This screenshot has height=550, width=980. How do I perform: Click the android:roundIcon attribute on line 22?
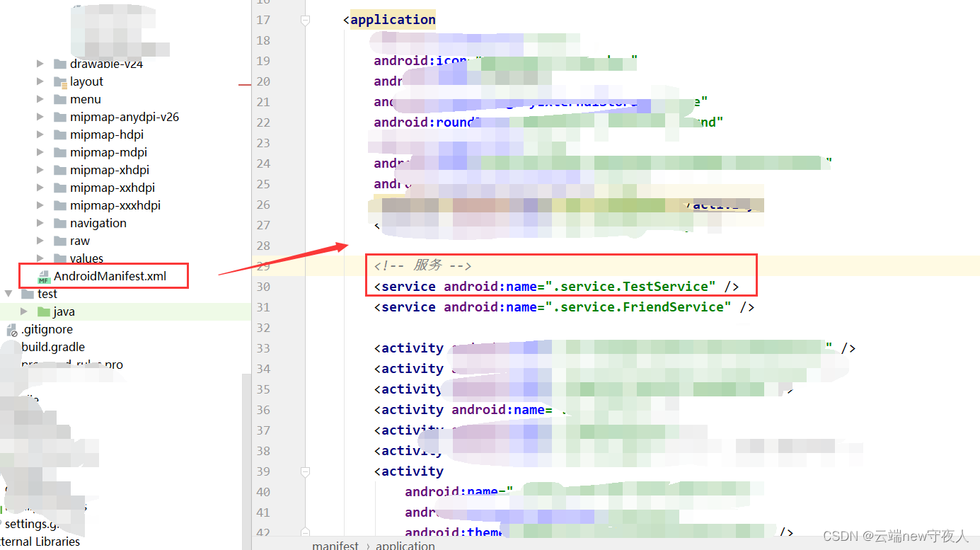[x=427, y=122]
